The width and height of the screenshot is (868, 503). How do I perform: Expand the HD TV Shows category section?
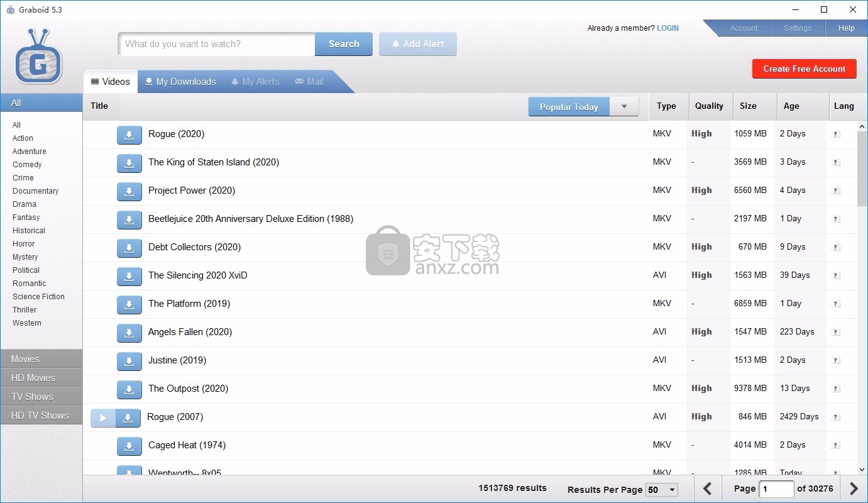coord(41,416)
